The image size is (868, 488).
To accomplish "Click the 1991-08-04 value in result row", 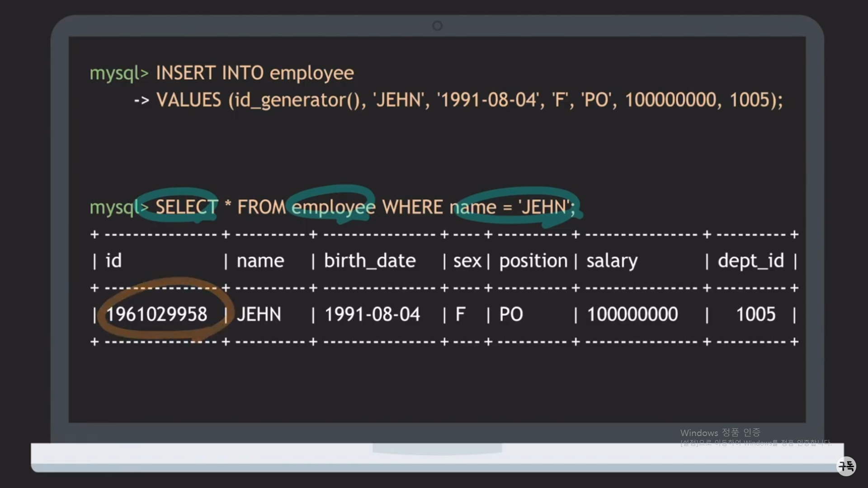I will [x=372, y=314].
